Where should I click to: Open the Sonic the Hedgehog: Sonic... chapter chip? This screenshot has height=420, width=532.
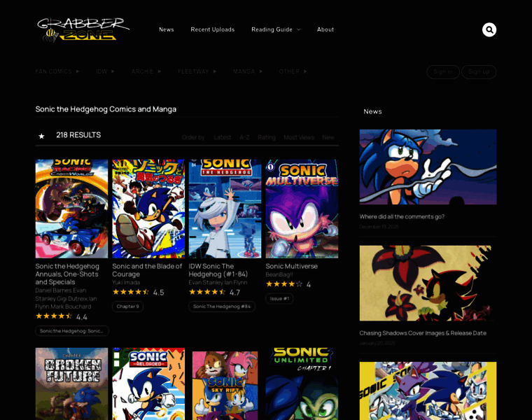click(72, 331)
